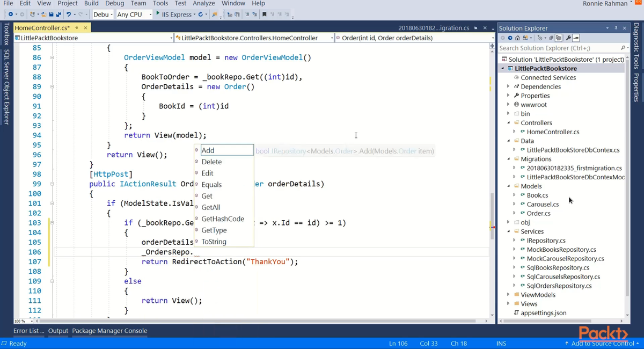Image resolution: width=644 pixels, height=349 pixels.
Task: Click the search magnifier in Solution Explorer
Action: pos(623,48)
